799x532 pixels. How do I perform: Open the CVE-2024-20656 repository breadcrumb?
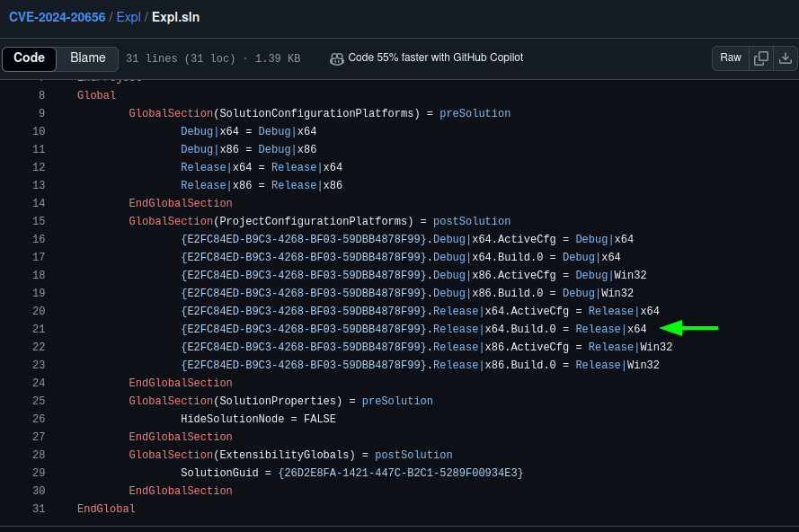tap(57, 17)
